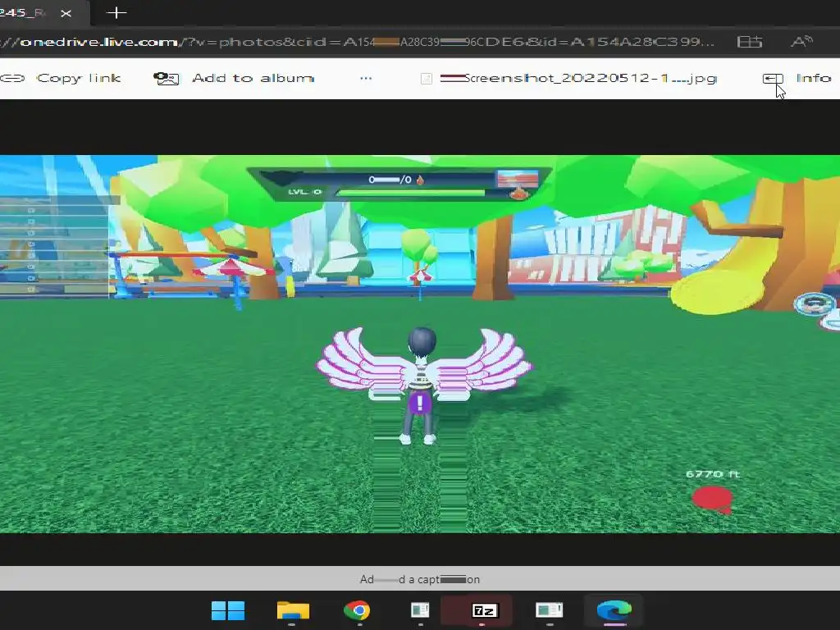Click the onedrive.live.com address bar
This screenshot has width=840, height=630.
tap(358, 42)
